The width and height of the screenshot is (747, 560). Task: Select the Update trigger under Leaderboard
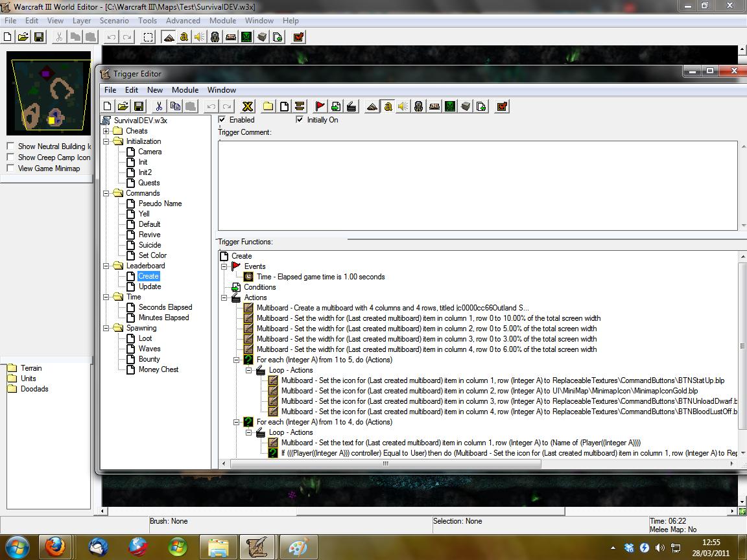click(x=150, y=286)
